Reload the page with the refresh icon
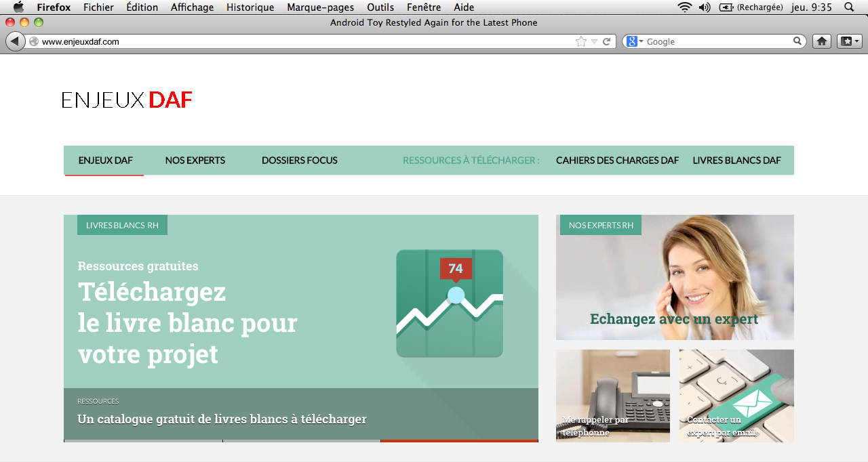The image size is (868, 462). coord(607,41)
